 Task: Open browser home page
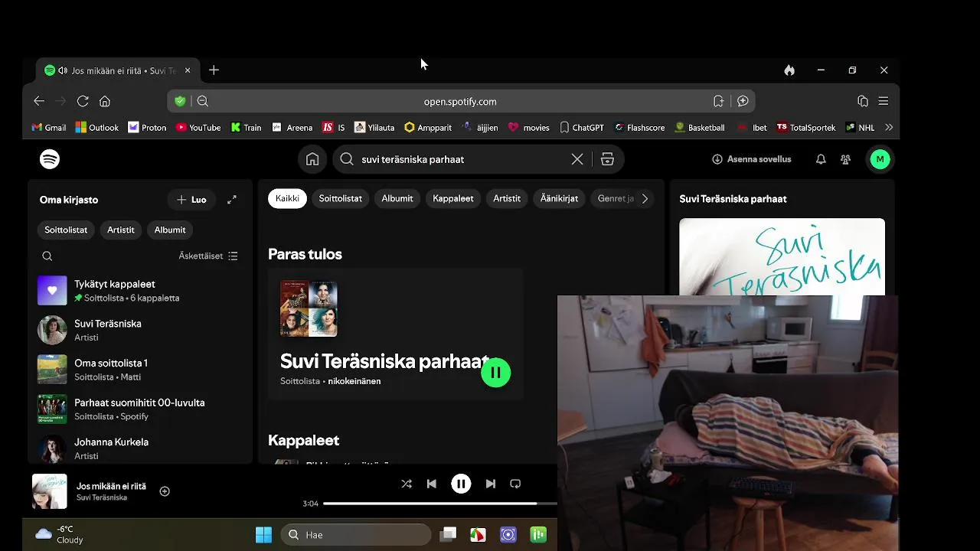pyautogui.click(x=105, y=101)
